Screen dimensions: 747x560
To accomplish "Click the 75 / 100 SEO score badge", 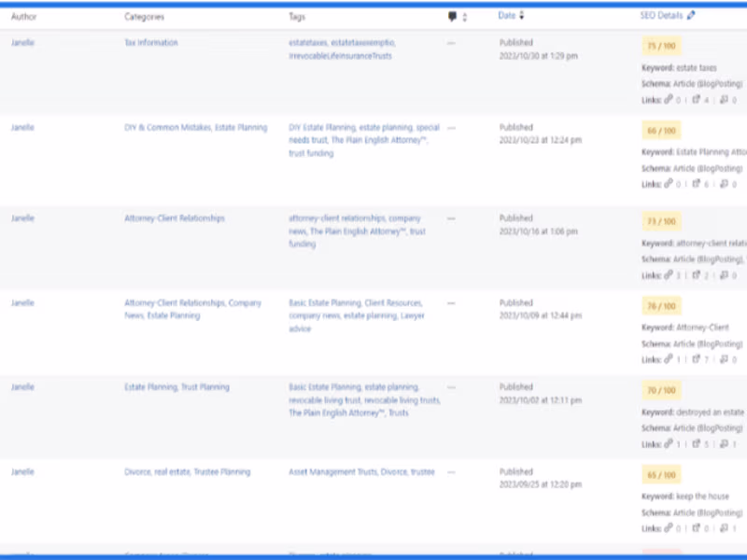I will tap(661, 46).
